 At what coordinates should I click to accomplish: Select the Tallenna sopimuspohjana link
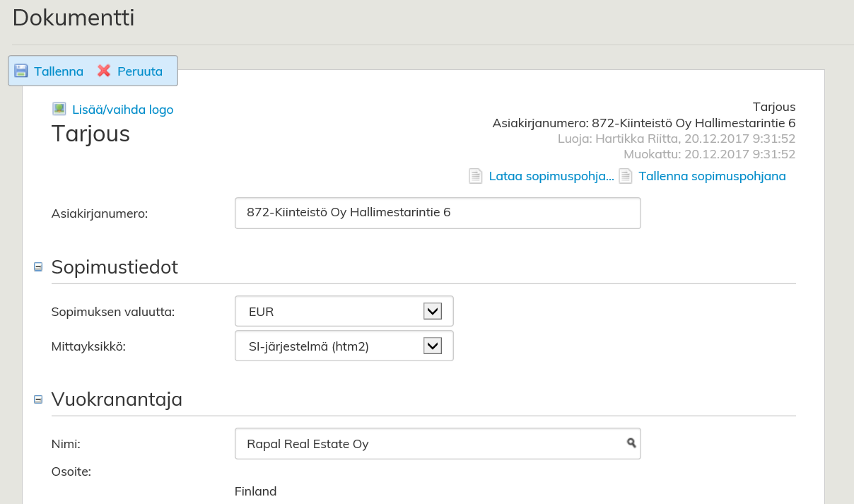coord(712,176)
